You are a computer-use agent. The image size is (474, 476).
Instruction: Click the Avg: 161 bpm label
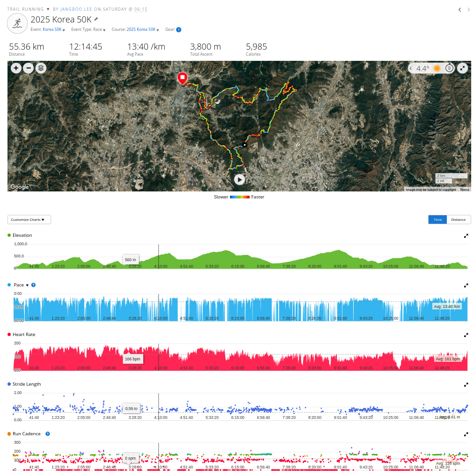tap(448, 359)
